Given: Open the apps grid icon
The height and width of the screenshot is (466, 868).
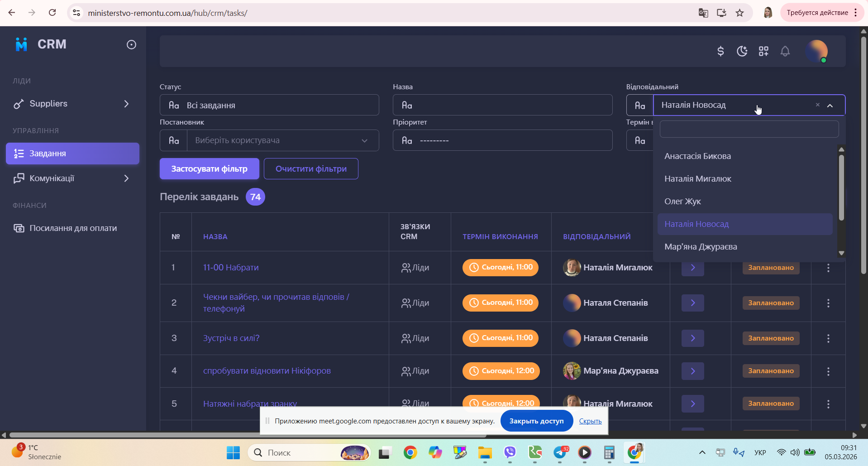Looking at the screenshot, I should click(763, 51).
